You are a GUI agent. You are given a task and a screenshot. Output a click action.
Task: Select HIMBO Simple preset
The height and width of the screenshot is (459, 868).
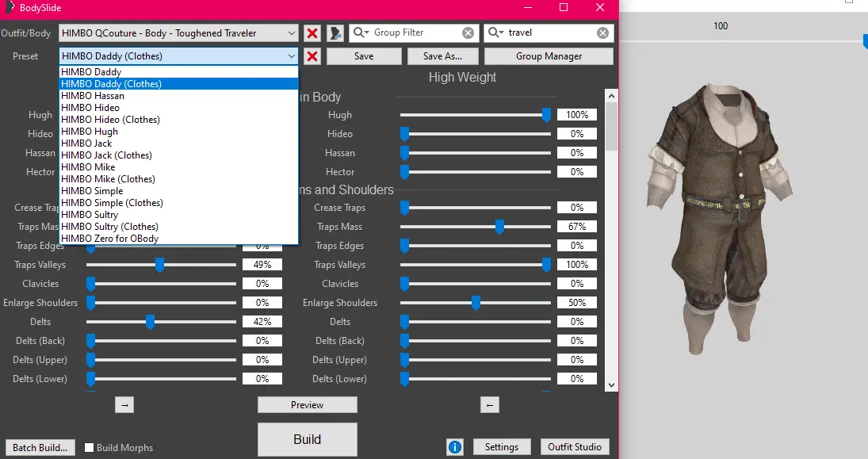click(x=179, y=191)
